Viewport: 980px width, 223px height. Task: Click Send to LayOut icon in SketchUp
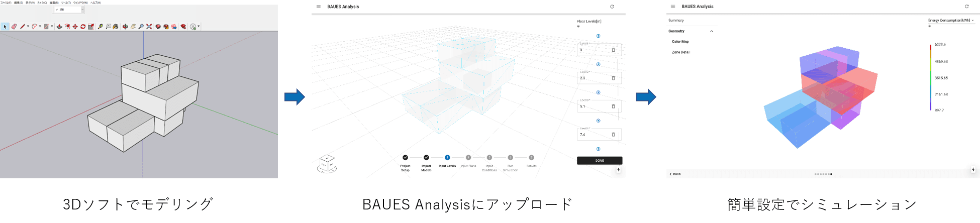coord(174,27)
